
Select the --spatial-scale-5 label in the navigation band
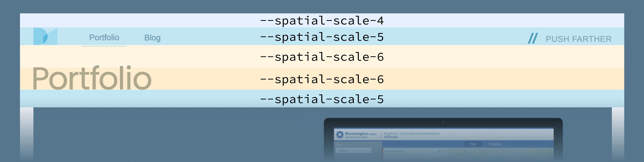322,37
